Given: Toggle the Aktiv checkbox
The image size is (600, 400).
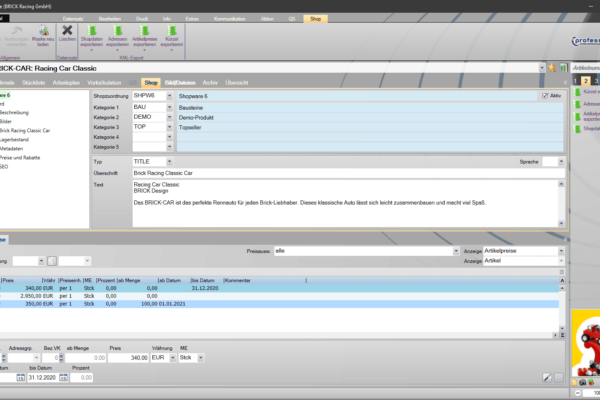Looking at the screenshot, I should (x=545, y=95).
